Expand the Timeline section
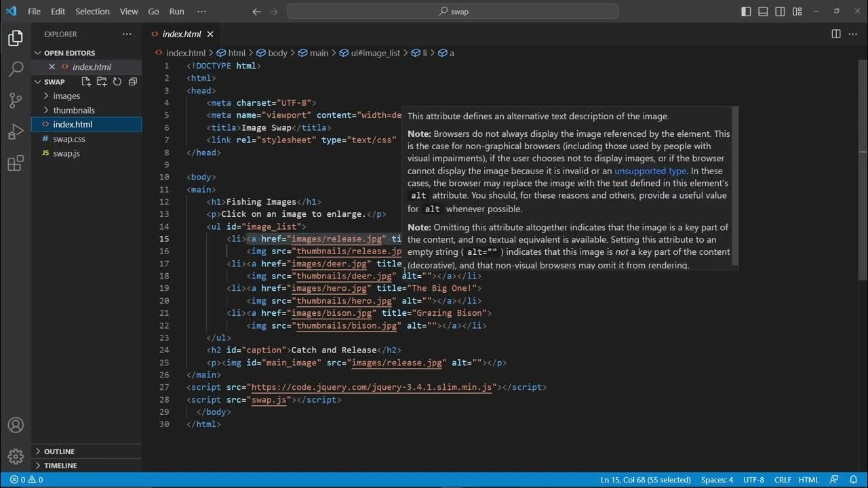The image size is (868, 488). coord(60,466)
